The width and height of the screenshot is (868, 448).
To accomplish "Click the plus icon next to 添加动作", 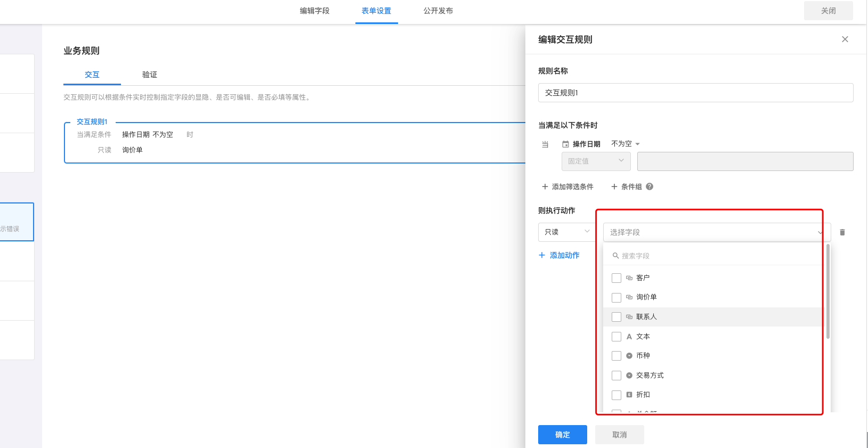I will pos(542,255).
